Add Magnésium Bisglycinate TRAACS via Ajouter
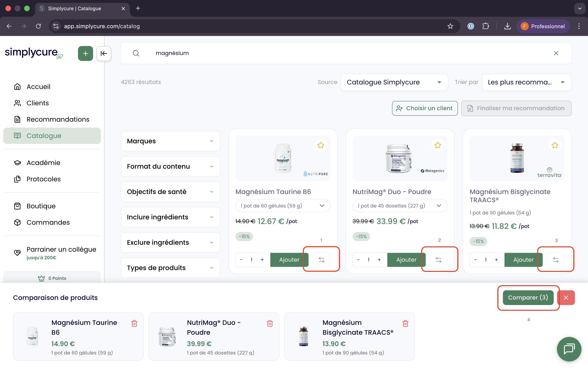 click(x=523, y=260)
